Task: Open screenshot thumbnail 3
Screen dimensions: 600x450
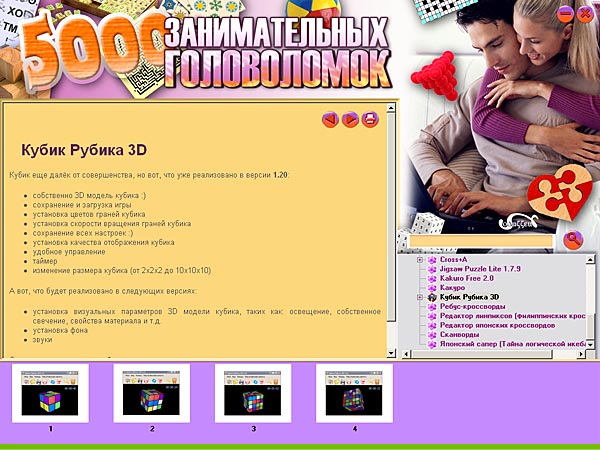Action: pos(253,392)
